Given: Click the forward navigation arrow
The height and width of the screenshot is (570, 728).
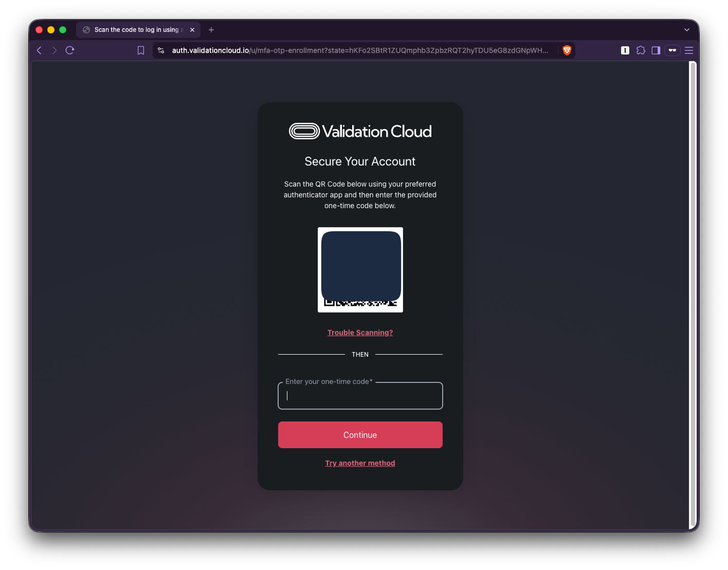Looking at the screenshot, I should coord(54,50).
